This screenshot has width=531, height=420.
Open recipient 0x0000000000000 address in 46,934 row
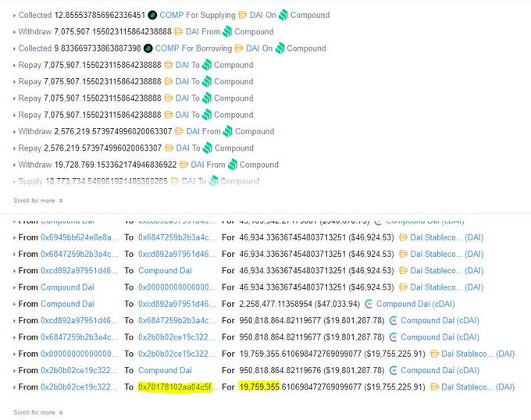tap(176, 287)
